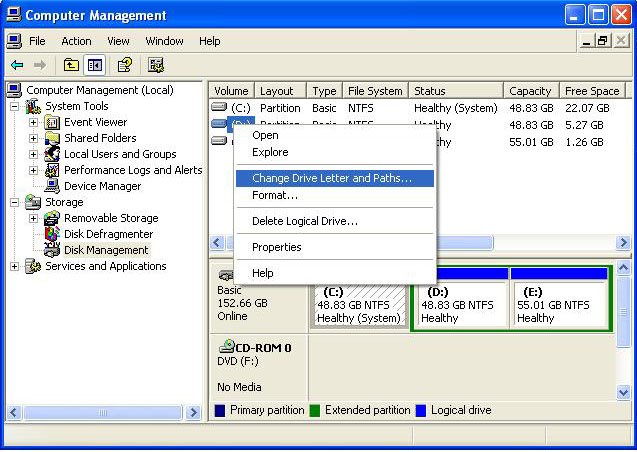Click disk map vertical scrollbar down arrow
Image resolution: width=637 pixels, height=452 pixels.
click(623, 392)
